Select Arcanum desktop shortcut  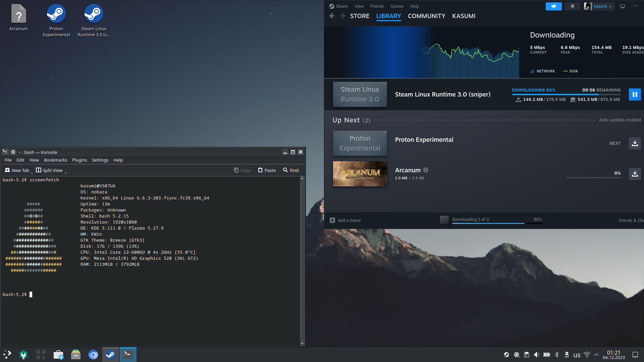[x=18, y=17]
